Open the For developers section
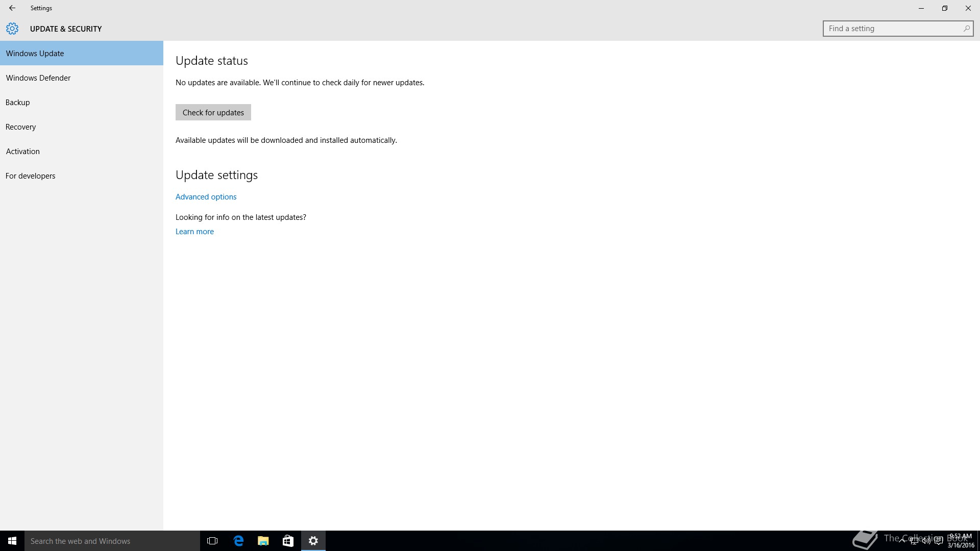The width and height of the screenshot is (980, 551). click(82, 176)
